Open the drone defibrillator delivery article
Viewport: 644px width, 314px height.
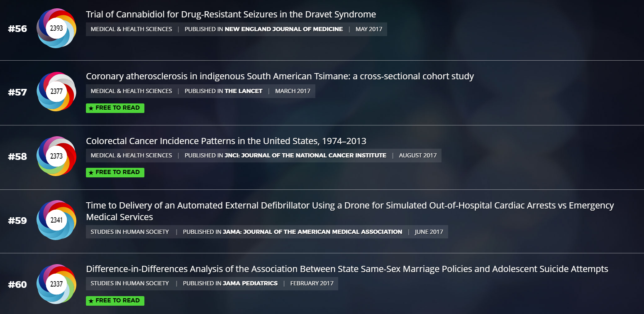click(x=350, y=211)
